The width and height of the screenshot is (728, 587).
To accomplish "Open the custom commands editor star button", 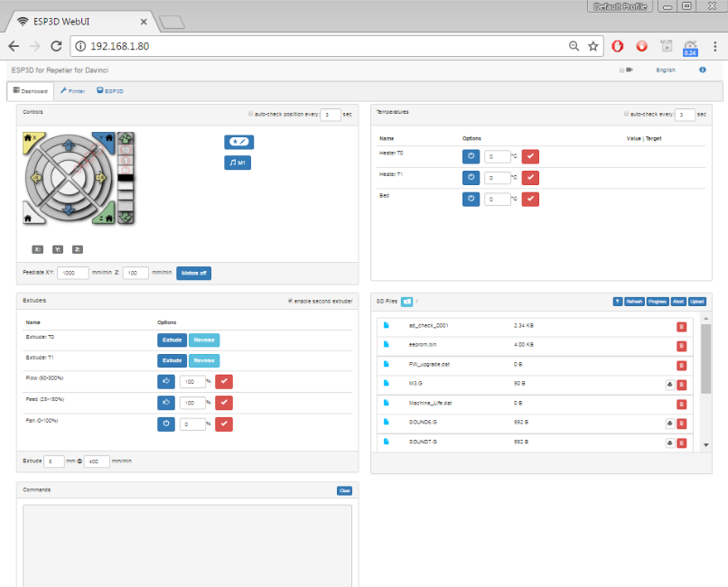I will (238, 142).
